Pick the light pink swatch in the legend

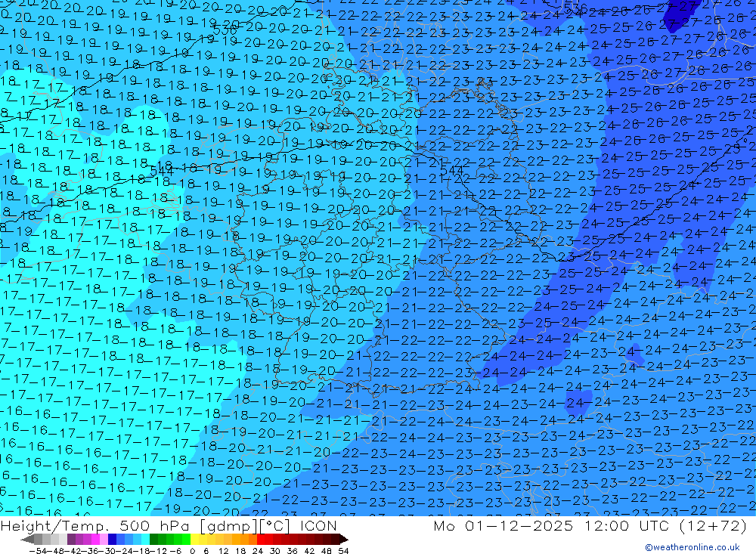tap(104, 540)
